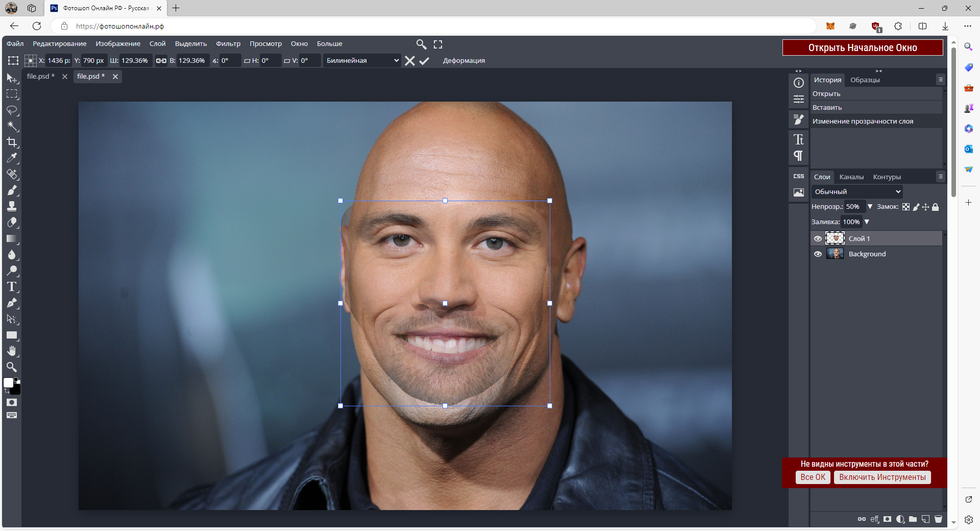The height and width of the screenshot is (531, 980).
Task: Open the Билинейная interpolation dropdown
Action: pyautogui.click(x=362, y=61)
